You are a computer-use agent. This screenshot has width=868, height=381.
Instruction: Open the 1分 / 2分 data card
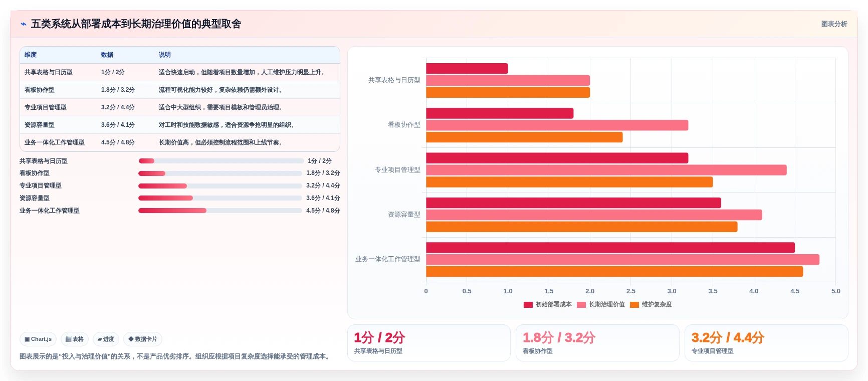coord(429,343)
